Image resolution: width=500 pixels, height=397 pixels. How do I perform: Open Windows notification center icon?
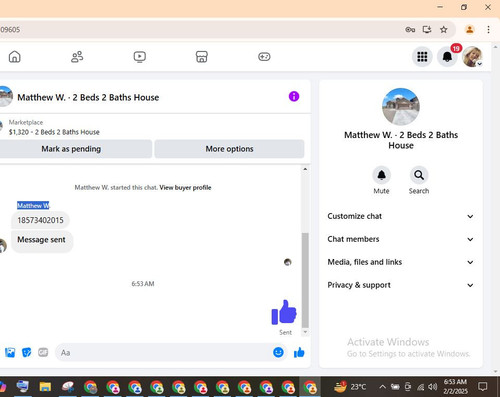[482, 387]
